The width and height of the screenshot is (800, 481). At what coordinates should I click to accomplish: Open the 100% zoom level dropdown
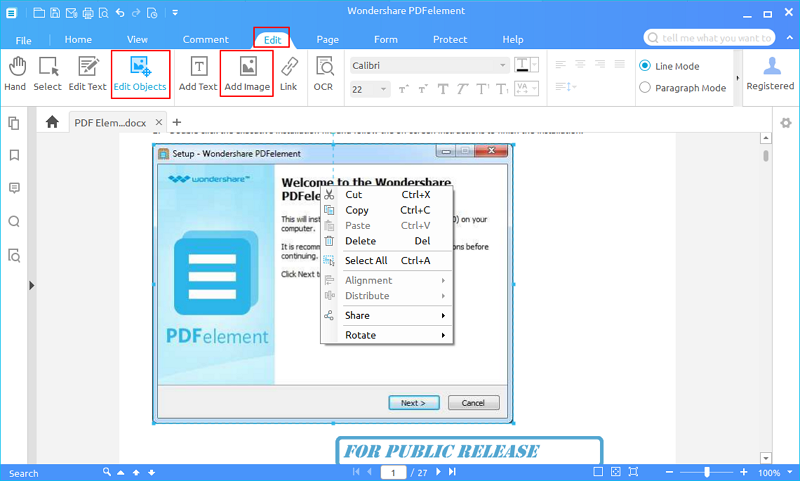tap(790, 472)
